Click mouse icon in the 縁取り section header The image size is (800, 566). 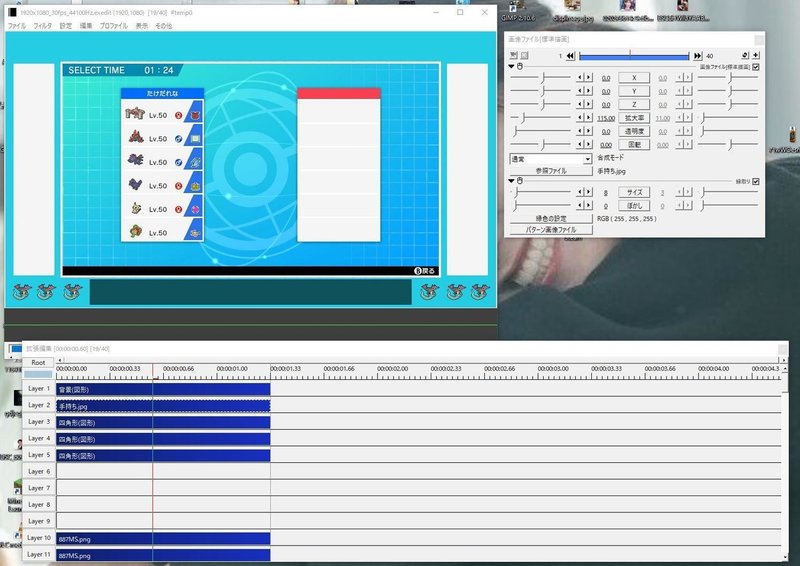coord(520,181)
